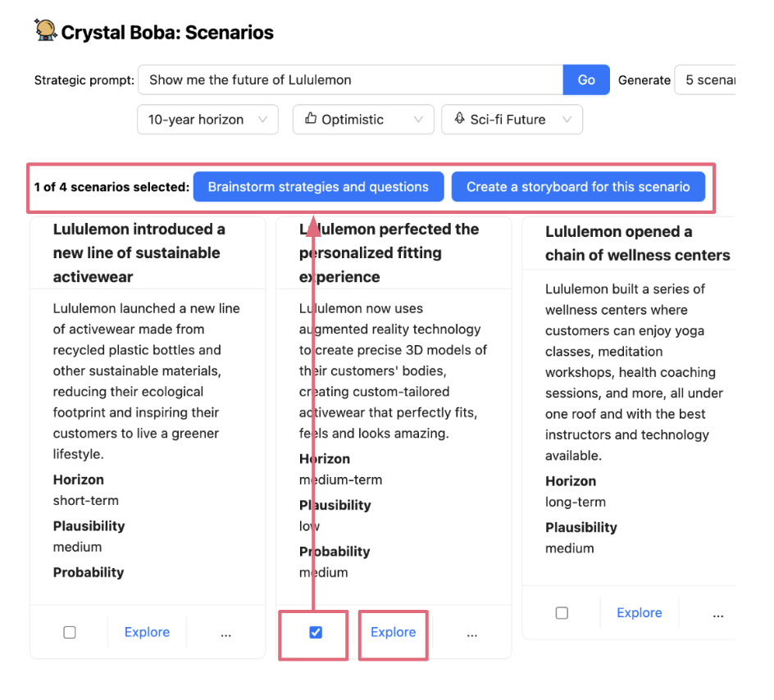The height and width of the screenshot is (700, 774).
Task: Open ellipsis menu on personalized fitting card
Action: pos(472,633)
